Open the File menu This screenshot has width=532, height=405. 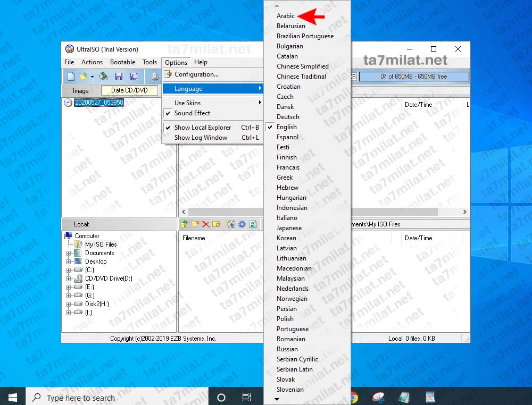(69, 62)
